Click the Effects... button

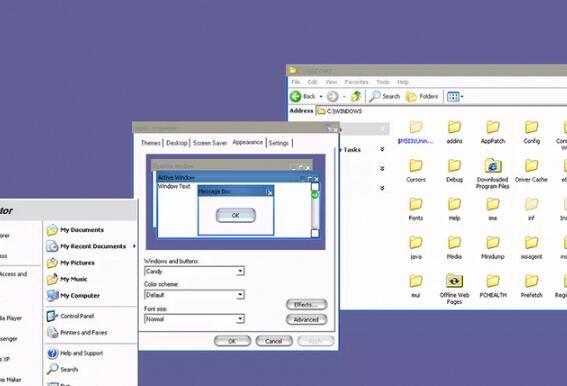(307, 305)
